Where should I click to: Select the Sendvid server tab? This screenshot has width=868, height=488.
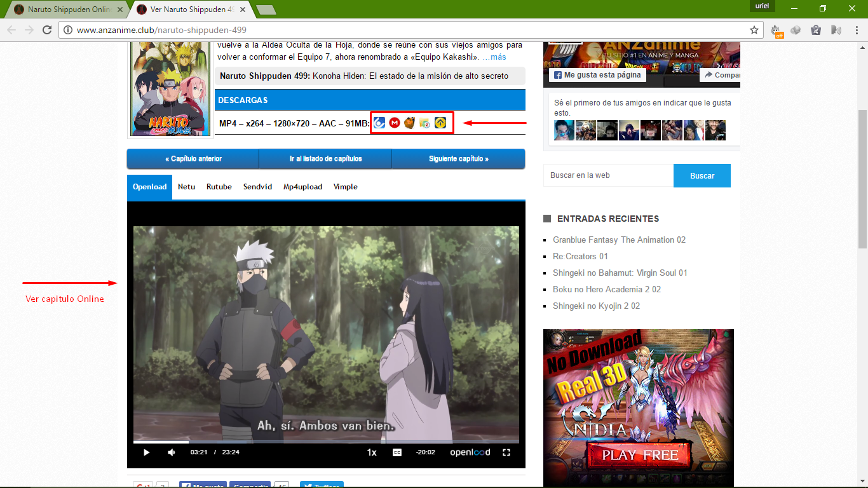click(x=257, y=187)
